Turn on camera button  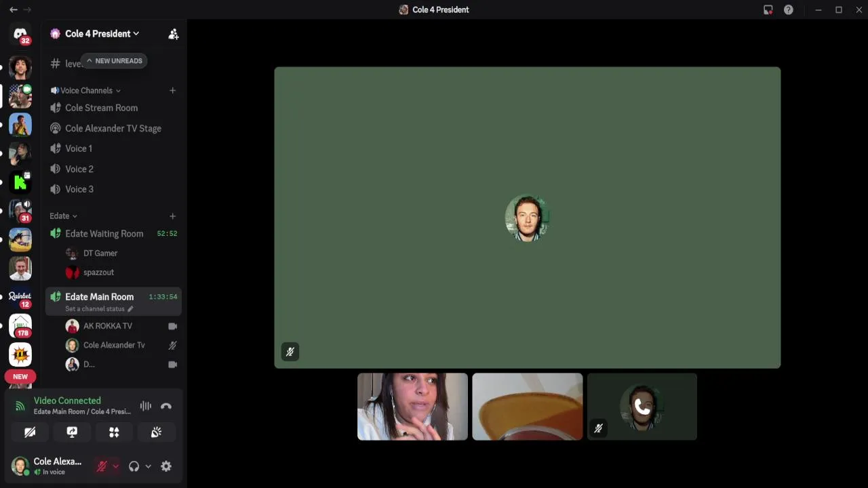pyautogui.click(x=30, y=432)
